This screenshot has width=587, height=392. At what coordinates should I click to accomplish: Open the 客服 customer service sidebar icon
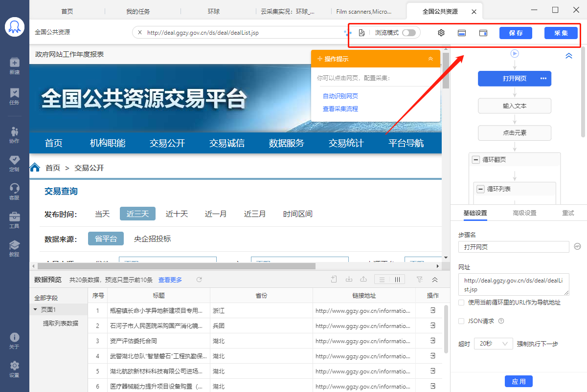coord(14,192)
